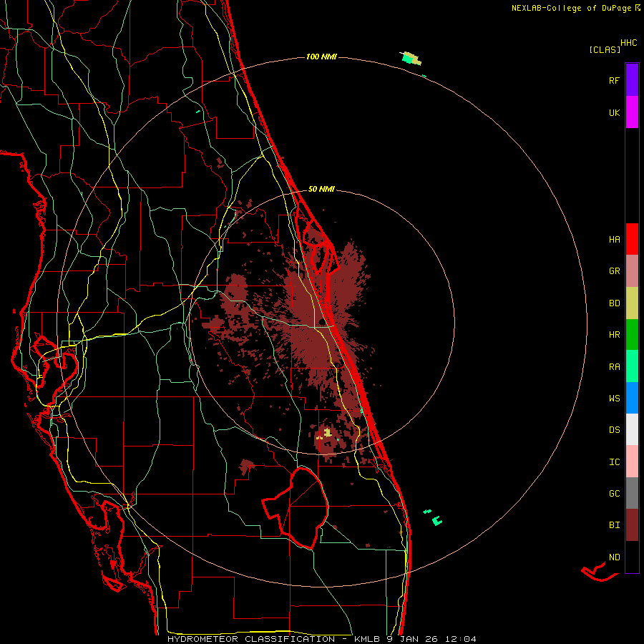Viewport: 644px width, 644px height.
Task: Click the RA mint-green legend color block
Action: (x=632, y=366)
